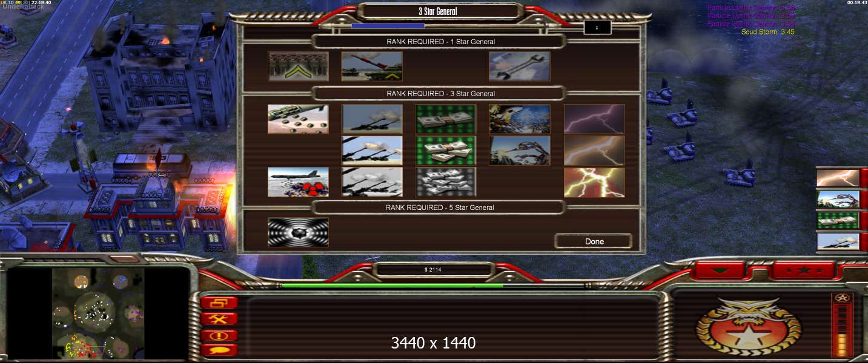Click the 00:18:43 game clock
Image resolution: width=868 pixels, height=363 pixels.
click(856, 3)
